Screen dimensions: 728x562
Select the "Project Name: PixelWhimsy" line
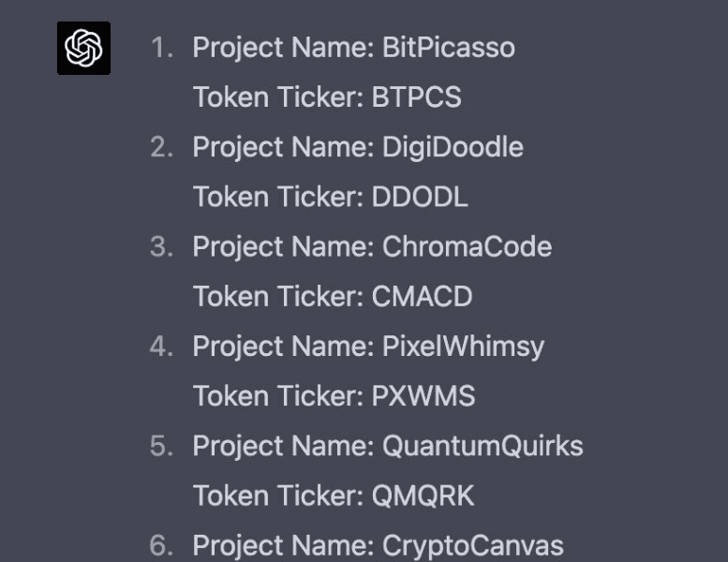coord(368,348)
